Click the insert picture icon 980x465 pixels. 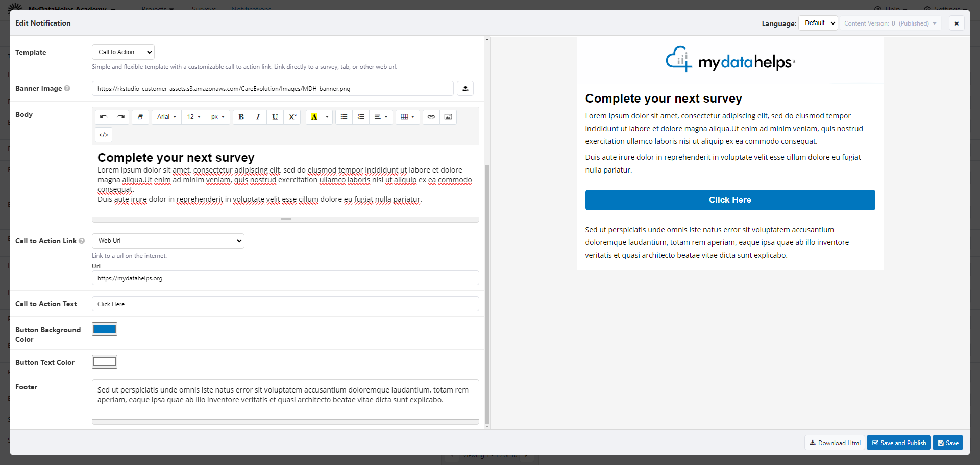point(448,117)
